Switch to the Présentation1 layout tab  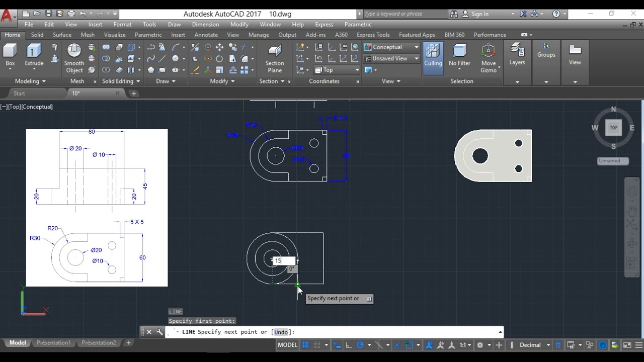tap(53, 343)
